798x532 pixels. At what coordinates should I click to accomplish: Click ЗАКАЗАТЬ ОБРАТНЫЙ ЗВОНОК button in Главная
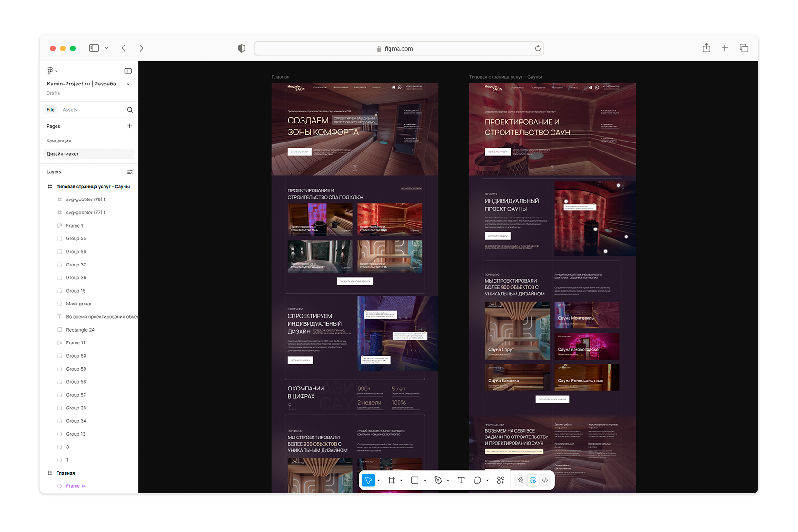tap(355, 281)
